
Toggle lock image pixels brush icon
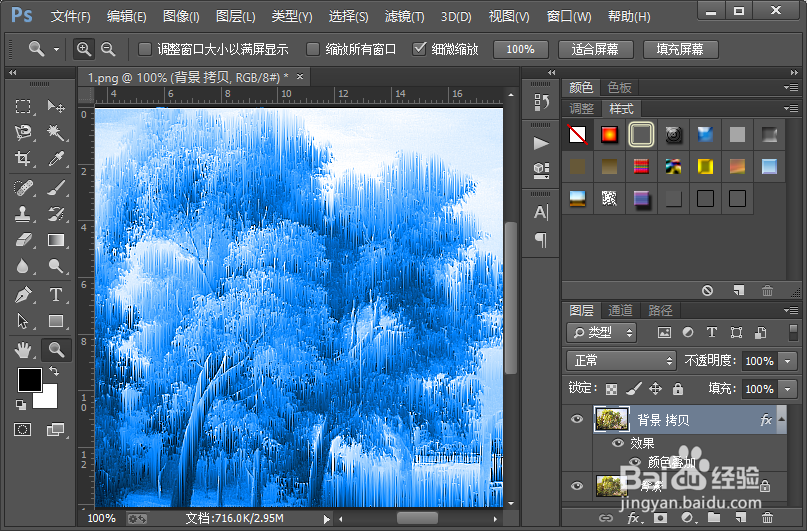pyautogui.click(x=634, y=388)
